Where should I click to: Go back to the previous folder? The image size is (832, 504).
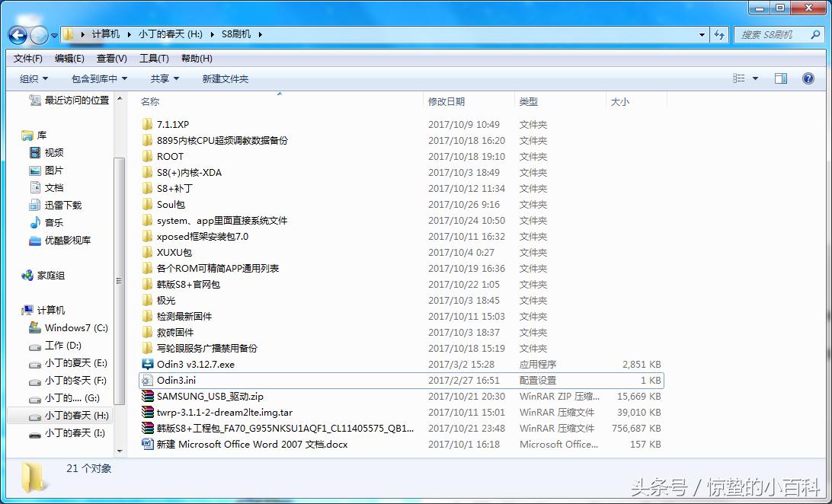[17, 33]
